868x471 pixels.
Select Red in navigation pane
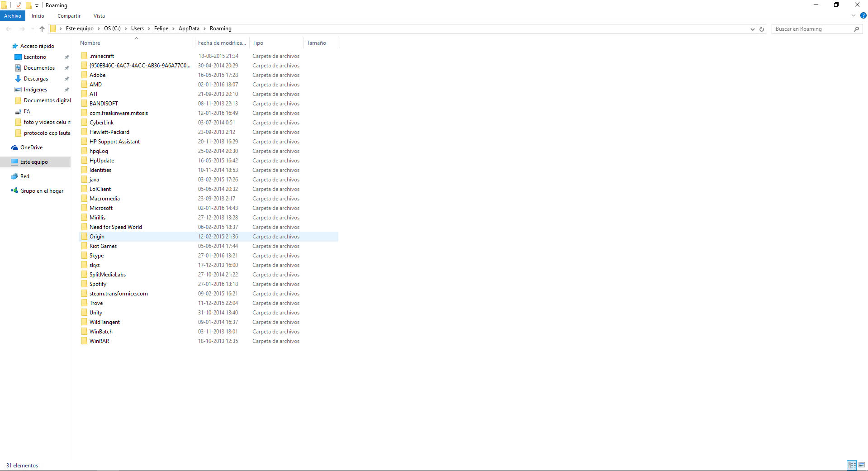25,176
